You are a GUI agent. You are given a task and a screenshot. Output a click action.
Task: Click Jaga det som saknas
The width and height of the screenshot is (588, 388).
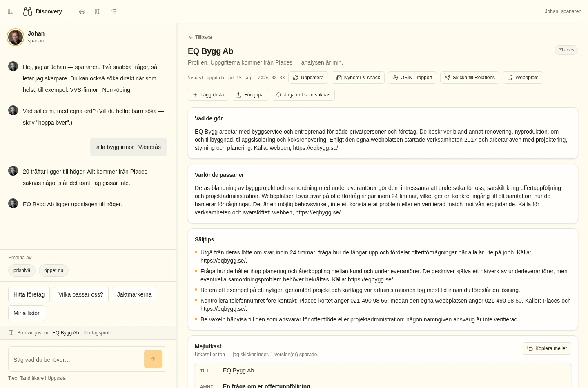coord(303,95)
